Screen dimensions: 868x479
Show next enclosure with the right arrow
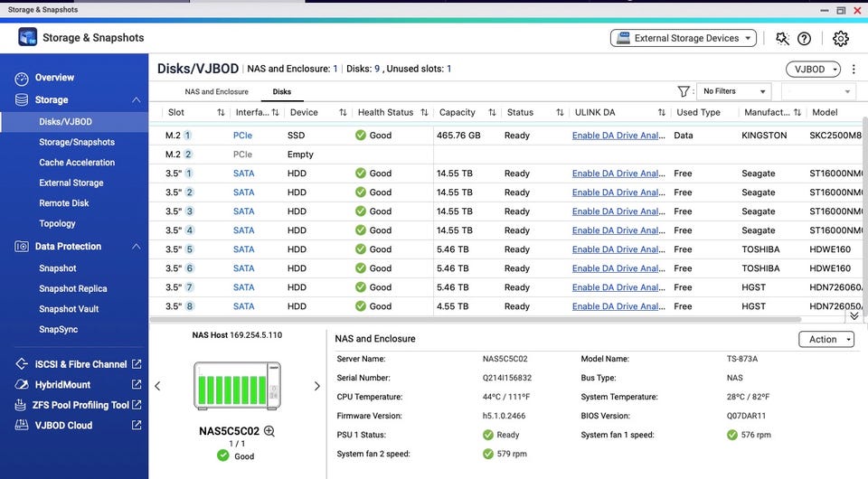[316, 386]
